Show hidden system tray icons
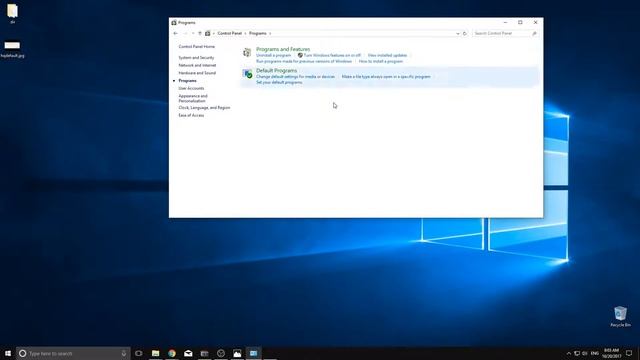Screen dimensions: 640x360 point(569,353)
